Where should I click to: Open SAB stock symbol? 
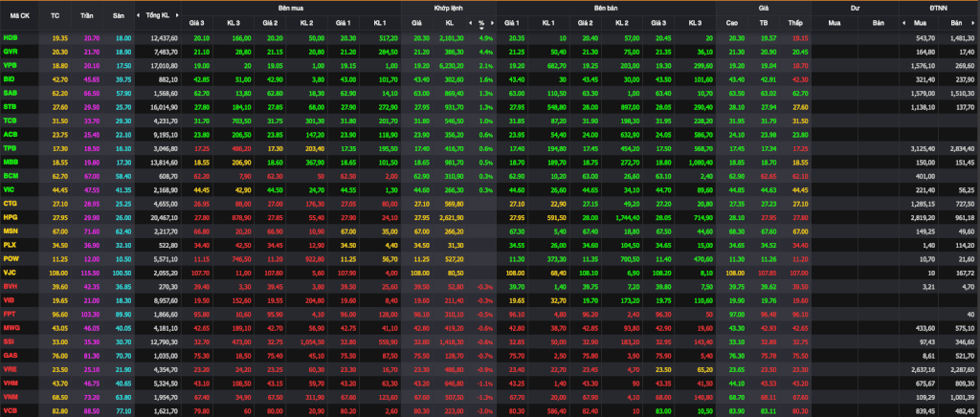10,93
